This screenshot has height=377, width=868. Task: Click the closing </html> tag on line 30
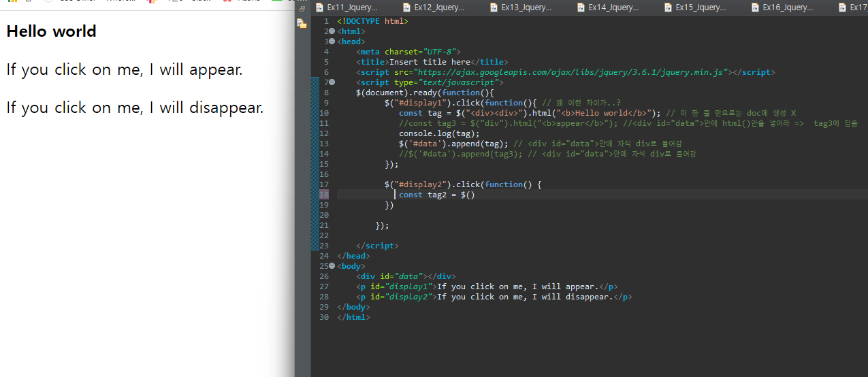(353, 317)
